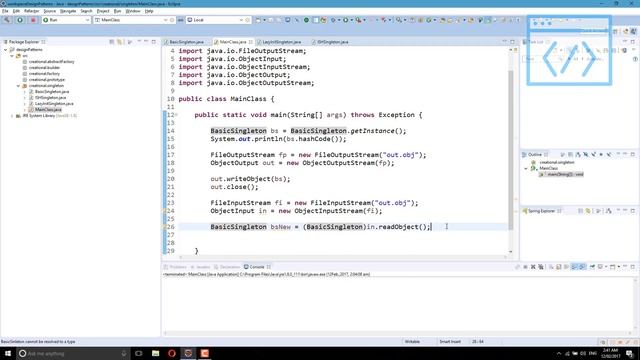Select the Spring Explorer tab
Image resolution: width=640 pixels, height=360 pixels.
542,211
